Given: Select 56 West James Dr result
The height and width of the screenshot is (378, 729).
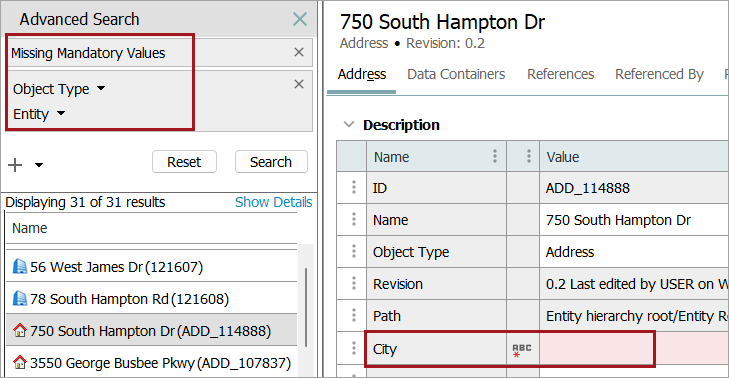Looking at the screenshot, I should [x=151, y=267].
